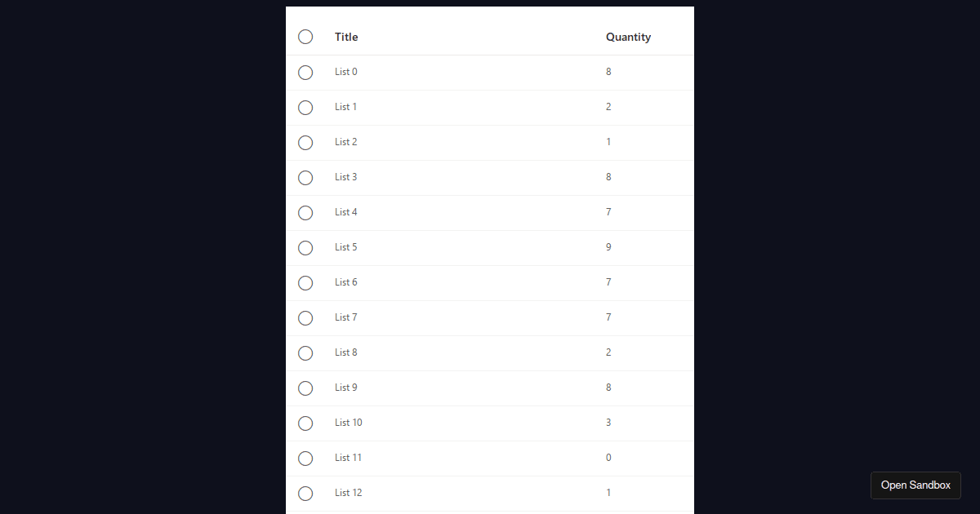This screenshot has width=980, height=514.
Task: Select the radio button for List 0
Action: (305, 72)
